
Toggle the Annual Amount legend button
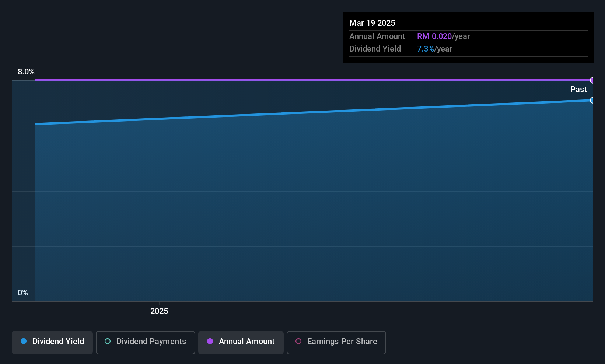(x=241, y=342)
